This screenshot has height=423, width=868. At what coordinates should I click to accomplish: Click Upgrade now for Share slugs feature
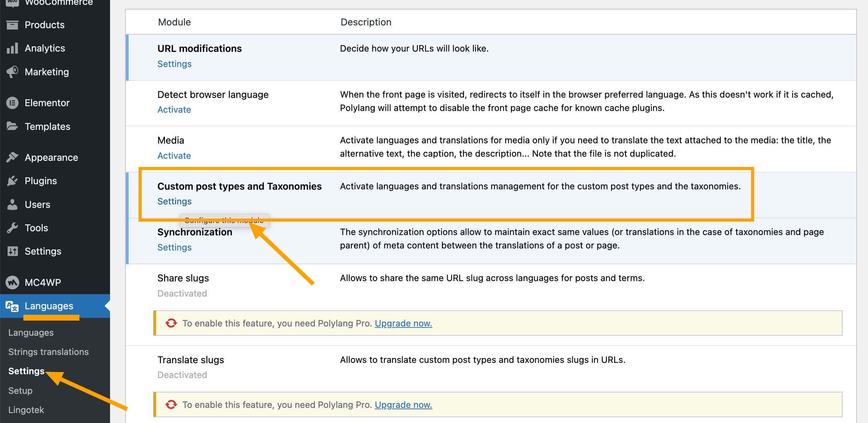[403, 323]
